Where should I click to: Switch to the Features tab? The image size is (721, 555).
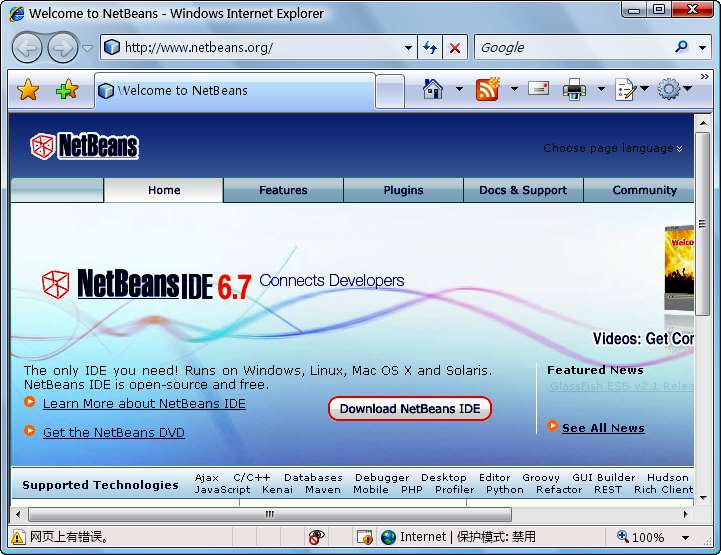click(x=283, y=190)
